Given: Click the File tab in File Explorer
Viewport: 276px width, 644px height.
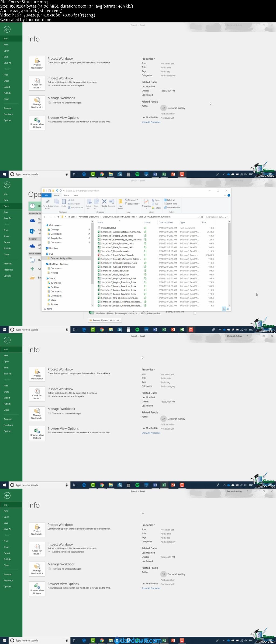Looking at the screenshot, I should [x=46, y=195].
